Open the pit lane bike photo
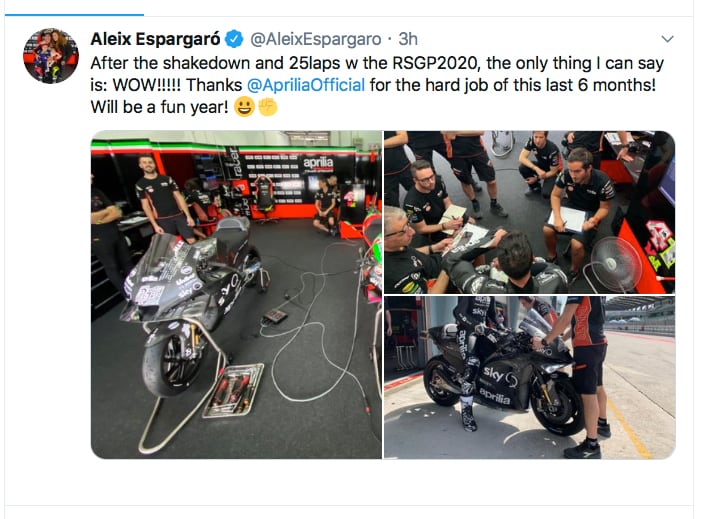This screenshot has width=701, height=519. click(529, 377)
